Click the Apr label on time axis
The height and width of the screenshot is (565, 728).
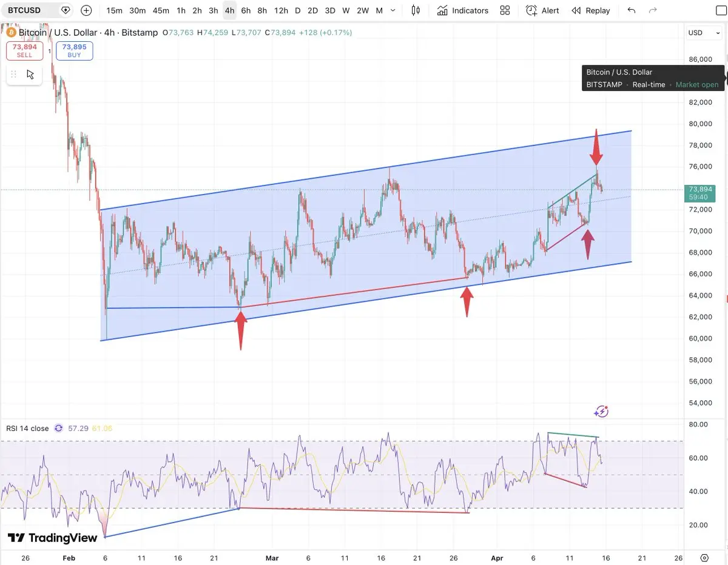[x=497, y=558]
